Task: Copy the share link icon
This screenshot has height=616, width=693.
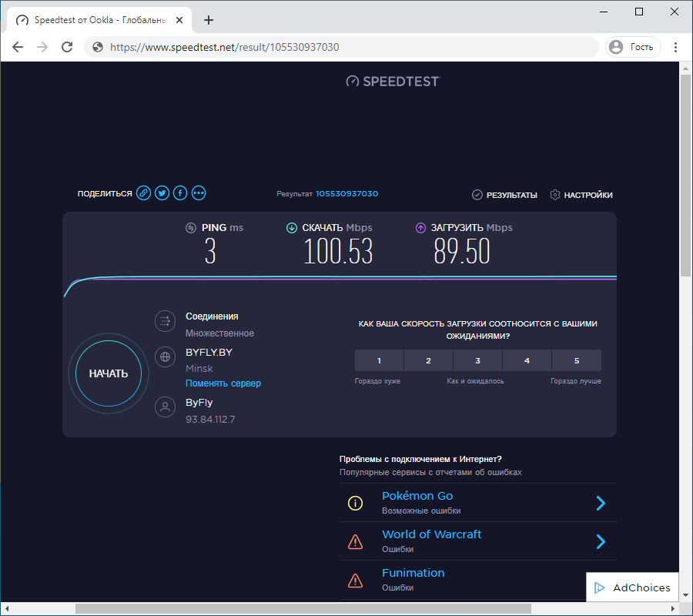Action: pos(143,192)
